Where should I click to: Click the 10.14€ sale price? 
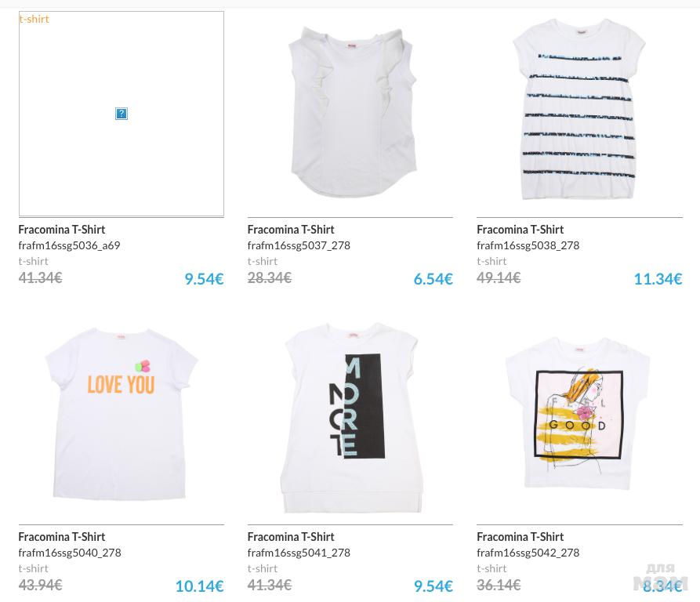click(x=200, y=586)
